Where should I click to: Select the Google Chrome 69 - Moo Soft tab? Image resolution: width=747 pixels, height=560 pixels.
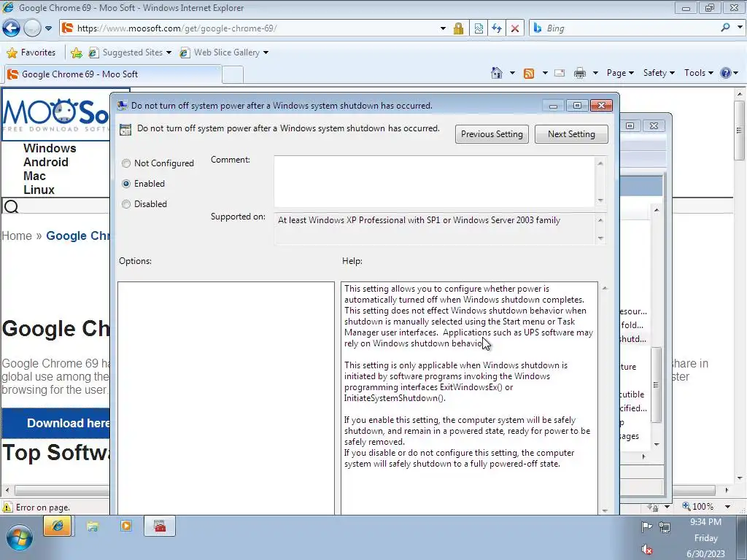click(x=112, y=74)
